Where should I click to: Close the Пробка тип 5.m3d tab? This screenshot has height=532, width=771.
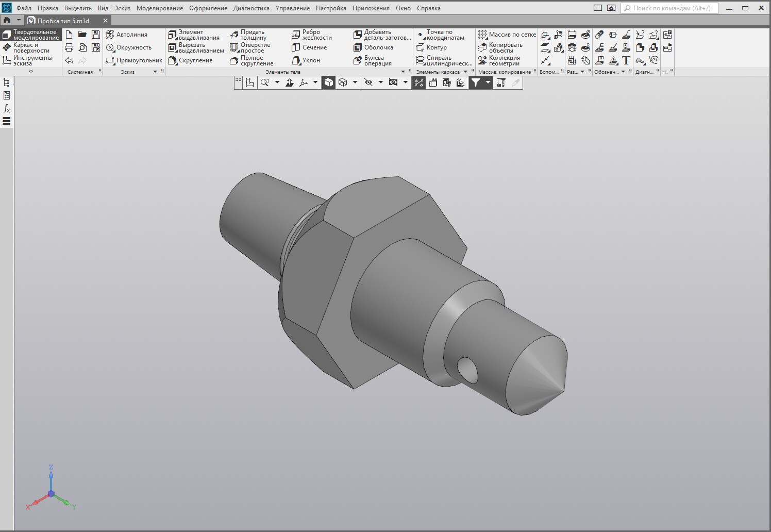(105, 21)
